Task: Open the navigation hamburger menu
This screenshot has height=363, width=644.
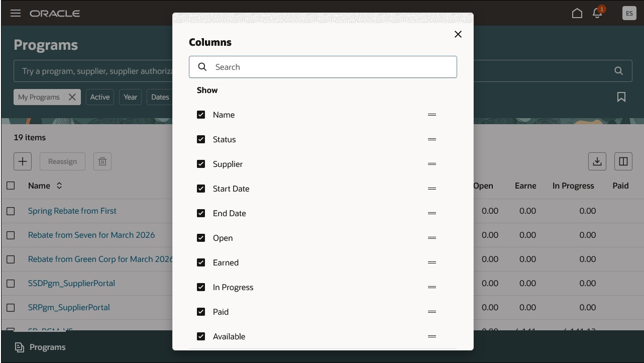Action: [x=15, y=13]
